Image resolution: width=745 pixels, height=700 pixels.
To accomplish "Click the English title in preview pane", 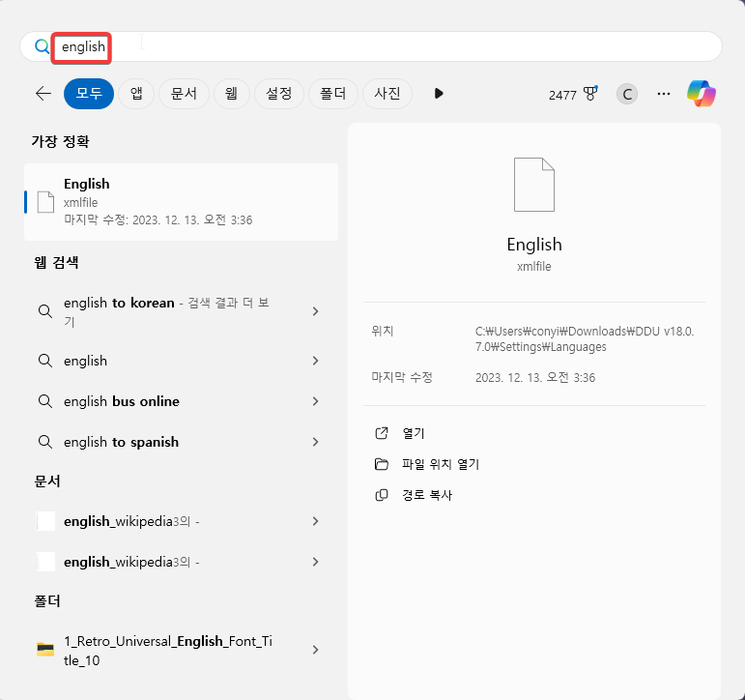I will point(534,245).
